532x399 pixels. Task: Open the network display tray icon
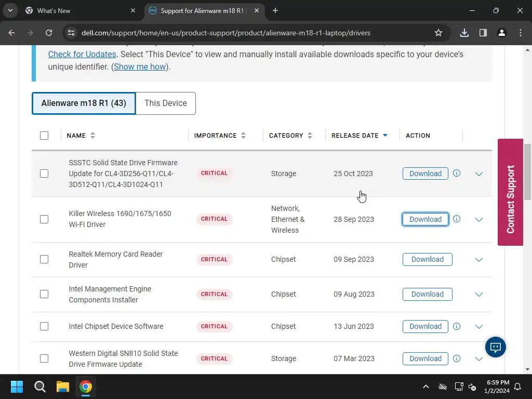point(459,387)
